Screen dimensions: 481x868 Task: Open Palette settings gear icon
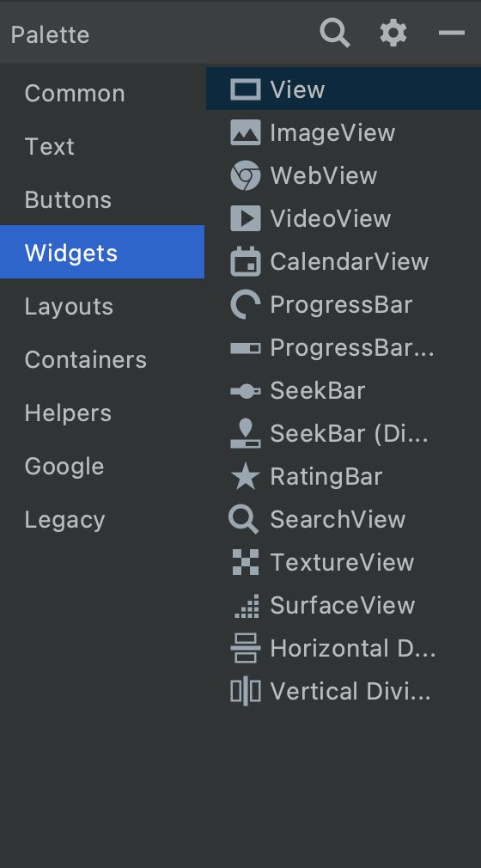(393, 34)
